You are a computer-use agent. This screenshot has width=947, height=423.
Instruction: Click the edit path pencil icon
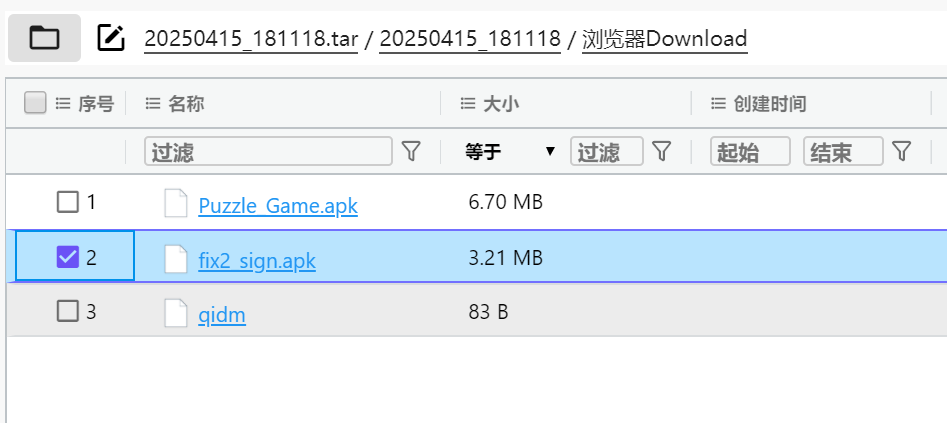pyautogui.click(x=111, y=38)
